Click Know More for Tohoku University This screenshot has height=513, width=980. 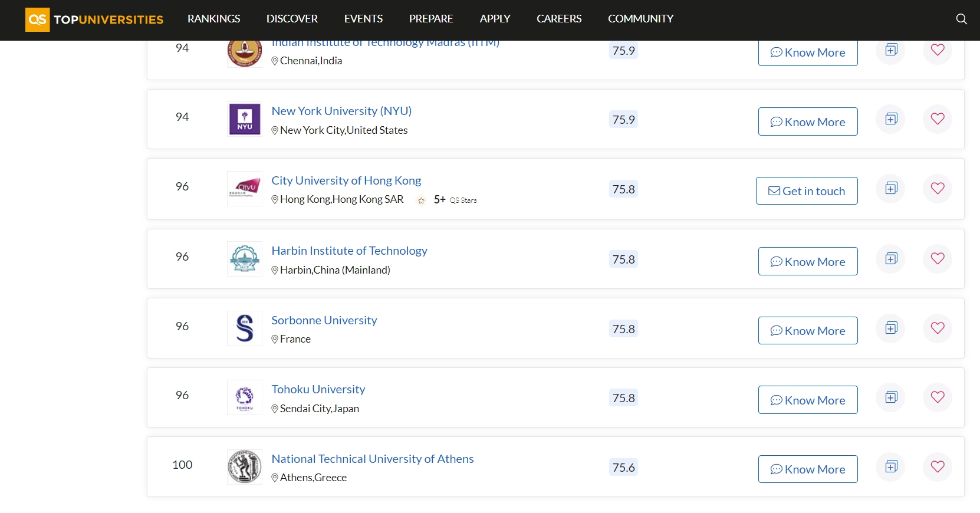pos(808,400)
